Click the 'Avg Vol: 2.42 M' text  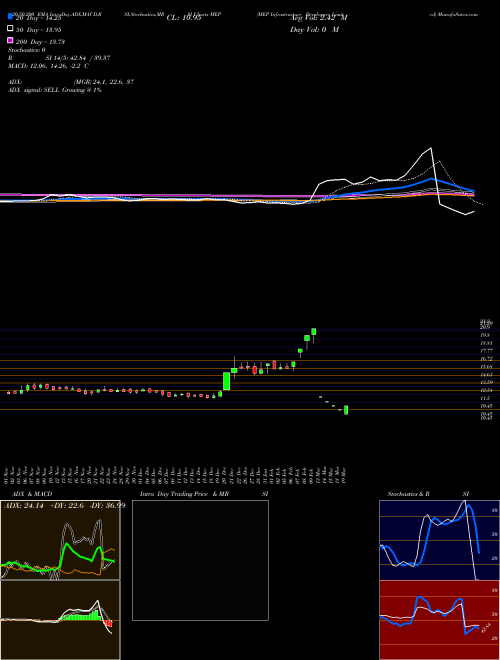tap(318, 18)
